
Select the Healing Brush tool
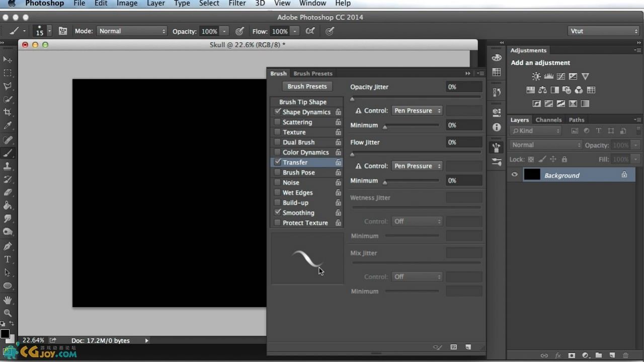[8, 140]
